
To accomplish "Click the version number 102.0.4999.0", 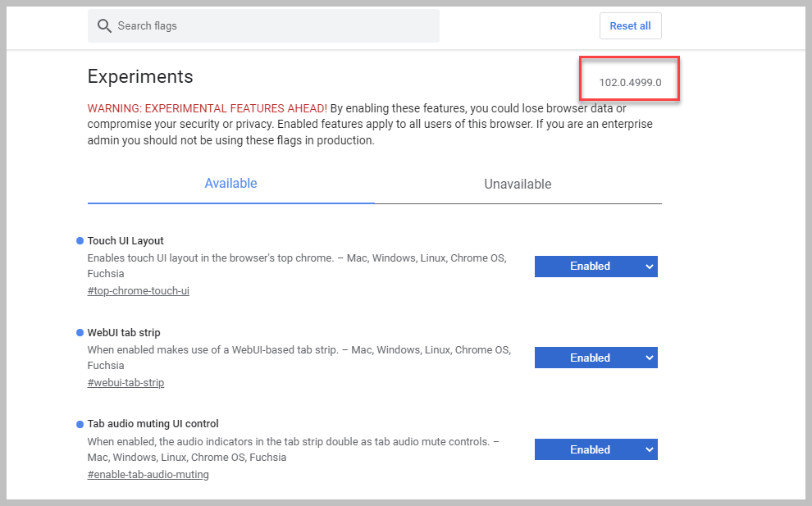I will point(630,83).
